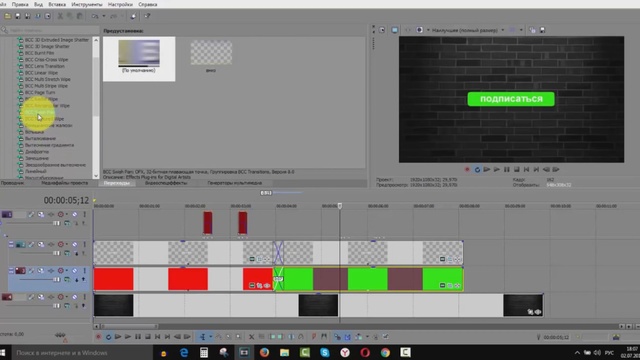This screenshot has width=640, height=360.
Task: Save the project using the first floppy icon
Action: [18, 16]
